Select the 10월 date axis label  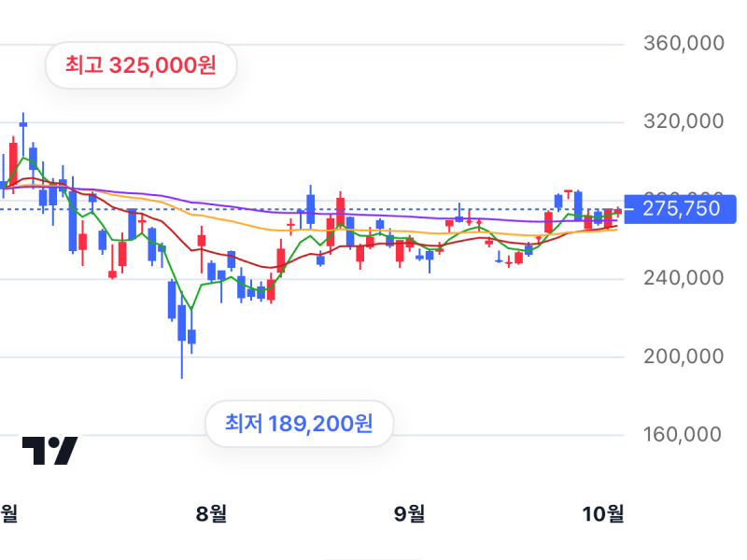(x=603, y=514)
